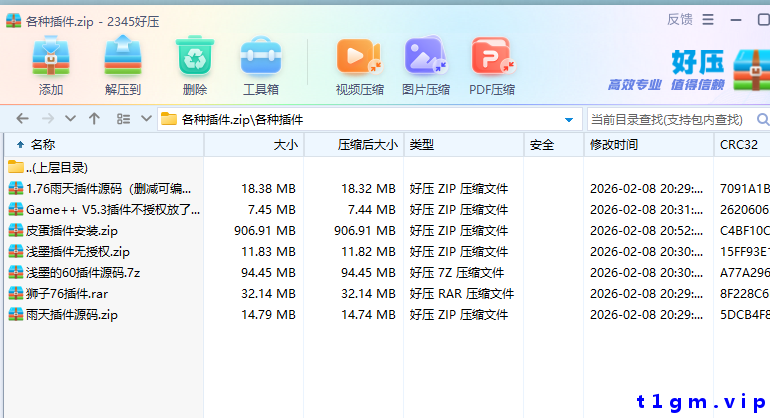
Task: Expand the address path dropdown arrow
Action: [x=569, y=120]
